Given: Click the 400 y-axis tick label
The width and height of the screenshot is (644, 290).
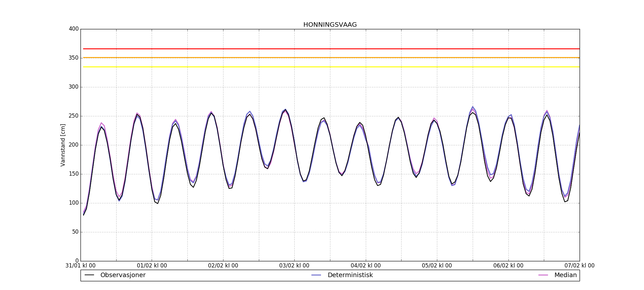Looking at the screenshot, I should 74,29.
